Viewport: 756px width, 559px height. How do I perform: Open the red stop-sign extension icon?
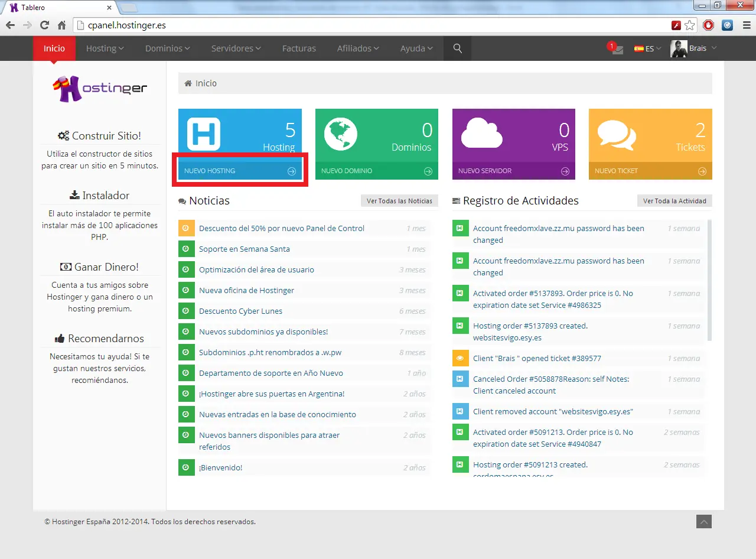[709, 25]
